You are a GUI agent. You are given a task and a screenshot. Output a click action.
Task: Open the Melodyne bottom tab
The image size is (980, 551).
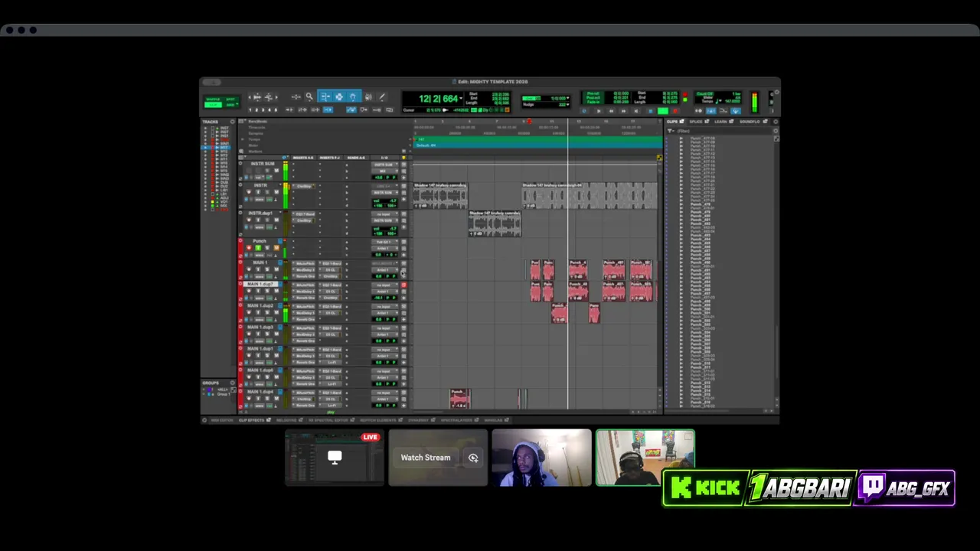pos(286,420)
